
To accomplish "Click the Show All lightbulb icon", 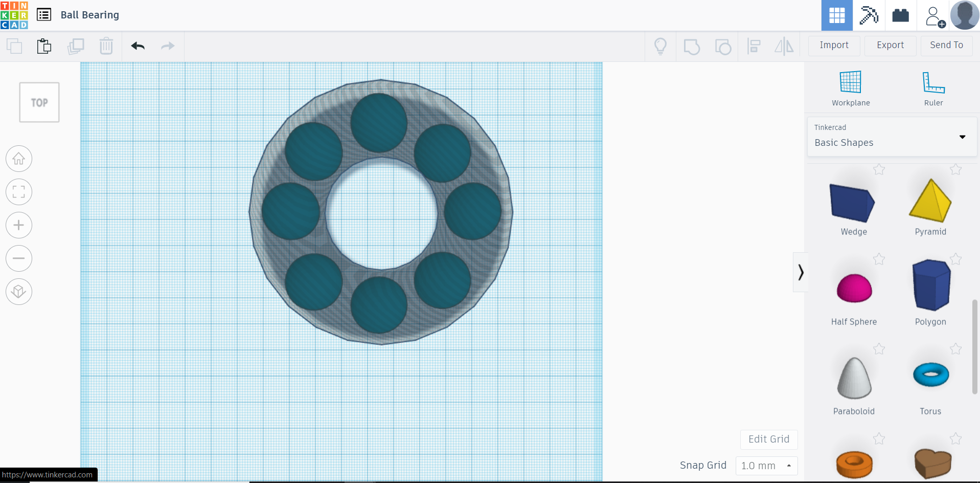I will click(660, 47).
